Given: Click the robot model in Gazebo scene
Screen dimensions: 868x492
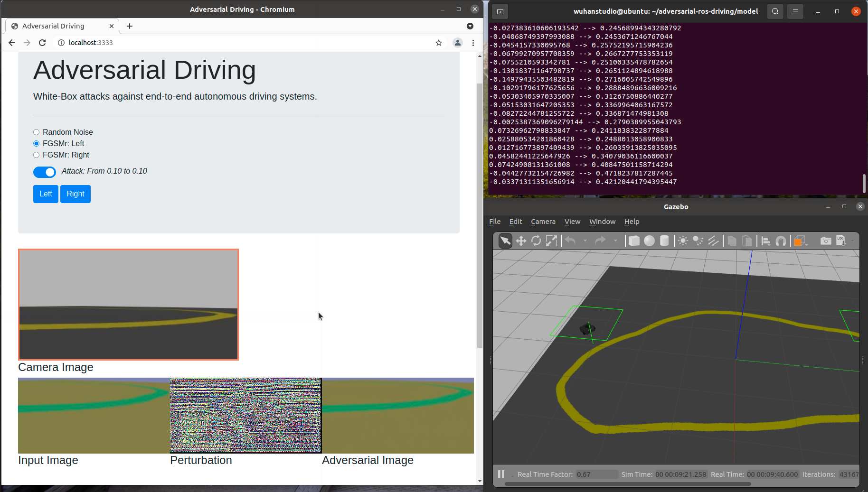Looking at the screenshot, I should [587, 328].
